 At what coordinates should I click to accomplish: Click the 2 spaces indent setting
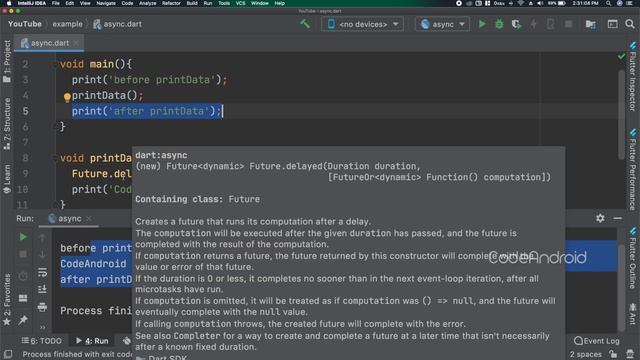(x=586, y=354)
